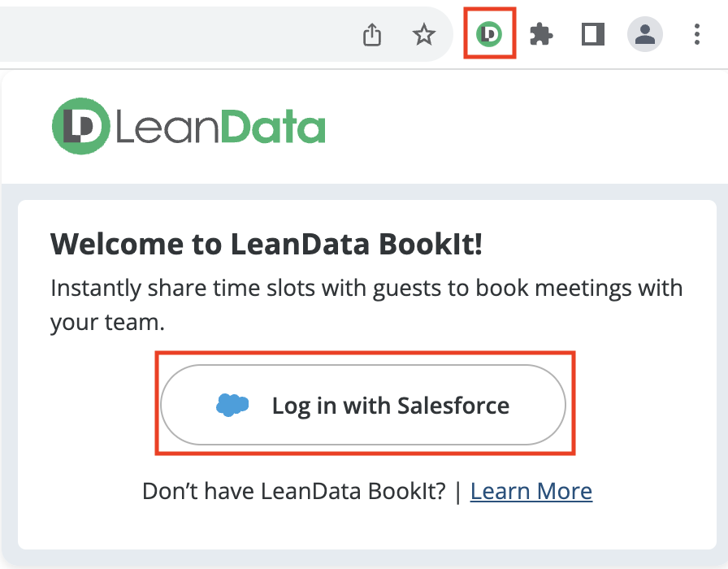Image resolution: width=728 pixels, height=569 pixels.
Task: Follow the Learn More link
Action: pos(531,491)
